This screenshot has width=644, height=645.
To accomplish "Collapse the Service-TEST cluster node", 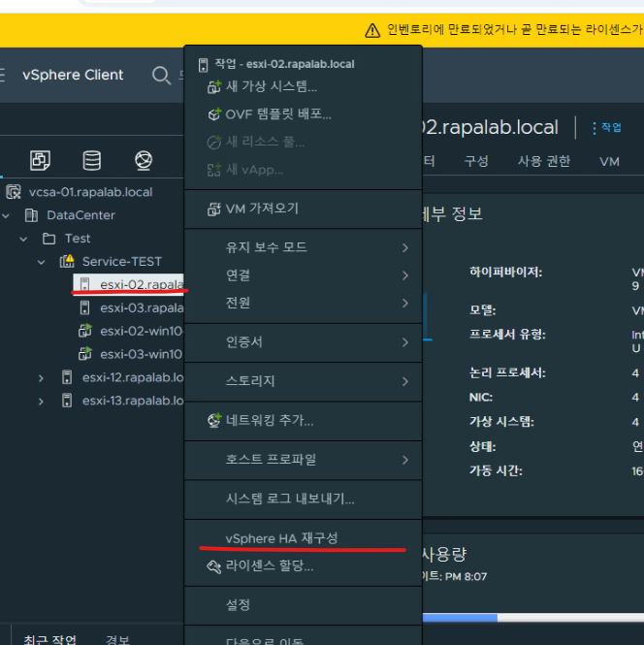I will 41,262.
